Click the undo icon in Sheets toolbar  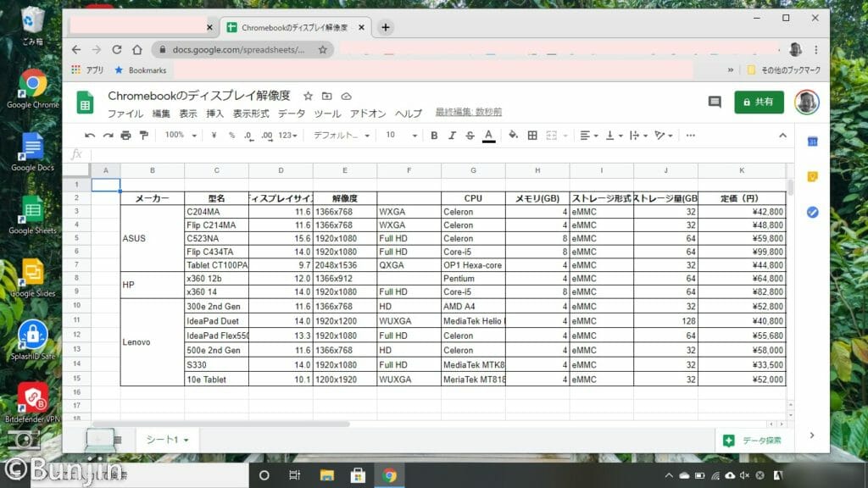pyautogui.click(x=90, y=136)
